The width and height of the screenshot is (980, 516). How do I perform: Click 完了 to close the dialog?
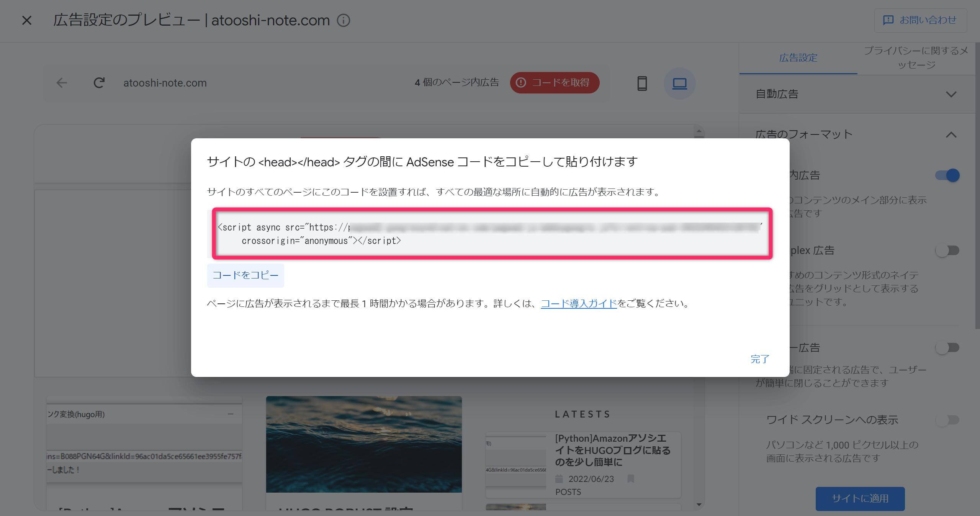coord(760,359)
